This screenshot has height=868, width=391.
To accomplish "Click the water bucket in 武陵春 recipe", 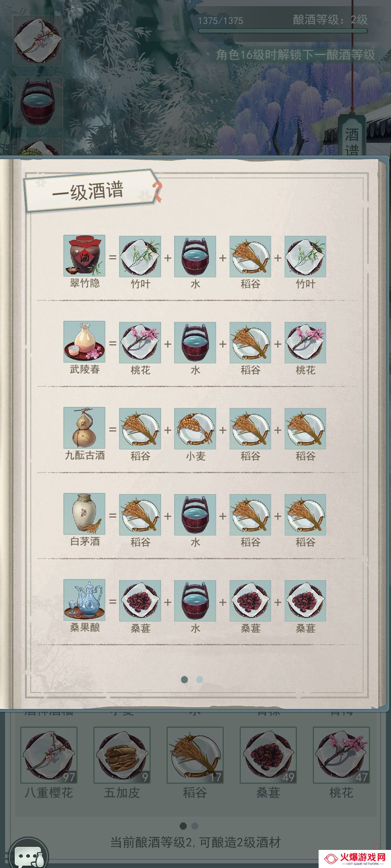I will [195, 343].
